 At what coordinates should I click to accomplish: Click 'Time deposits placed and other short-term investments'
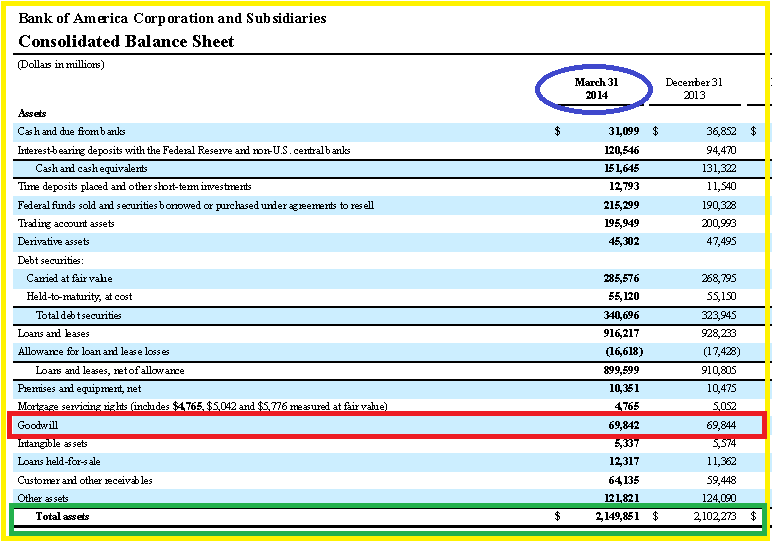pyautogui.click(x=134, y=187)
